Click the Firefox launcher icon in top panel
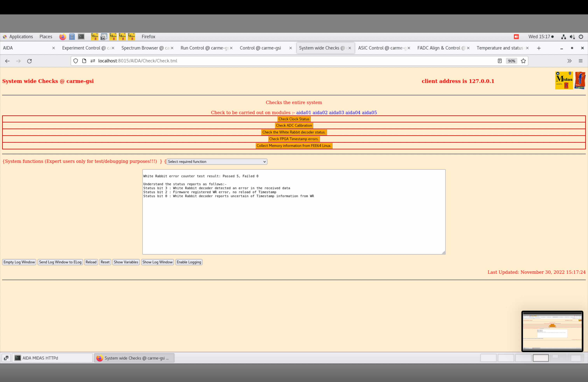Image resolution: width=588 pixels, height=382 pixels. (x=62, y=37)
